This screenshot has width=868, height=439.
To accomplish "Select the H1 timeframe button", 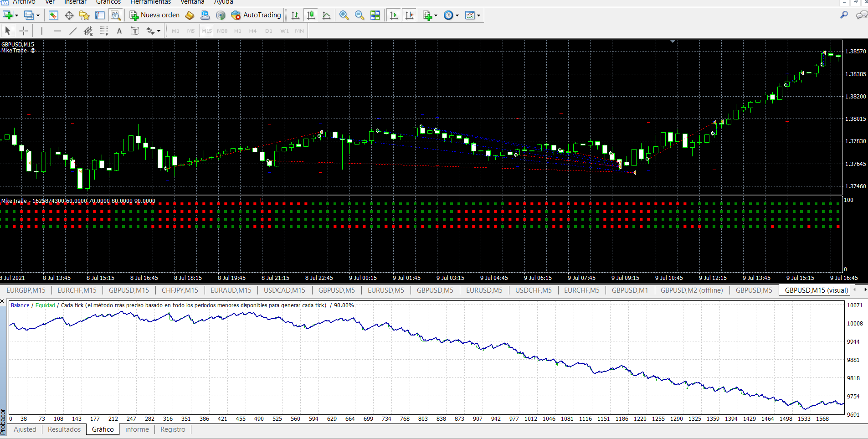I will (x=237, y=31).
